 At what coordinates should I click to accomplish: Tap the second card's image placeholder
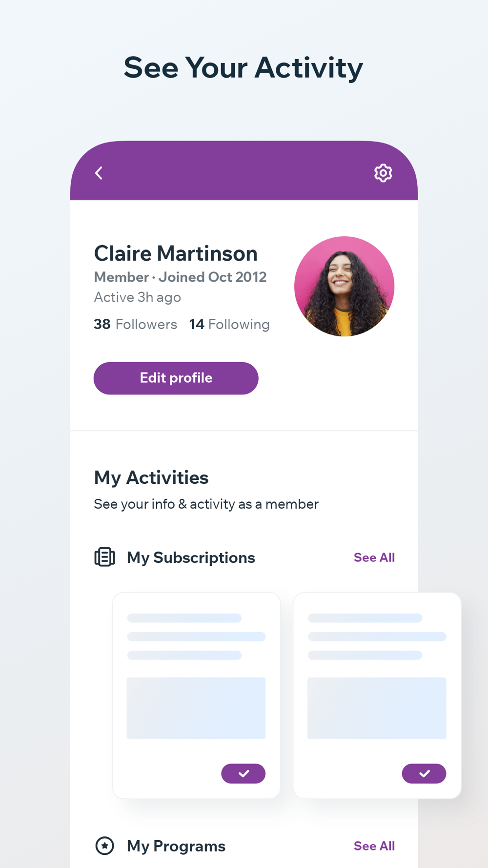click(x=377, y=708)
